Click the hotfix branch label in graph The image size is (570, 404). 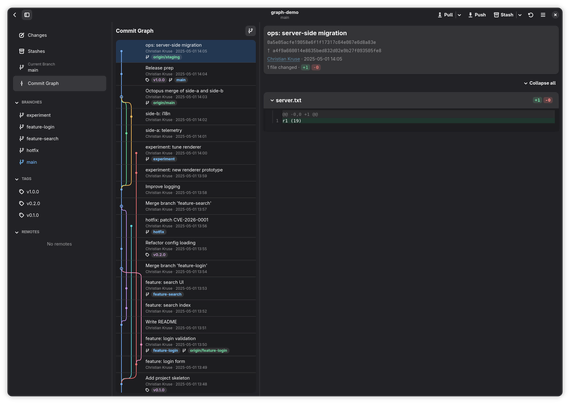pos(158,232)
